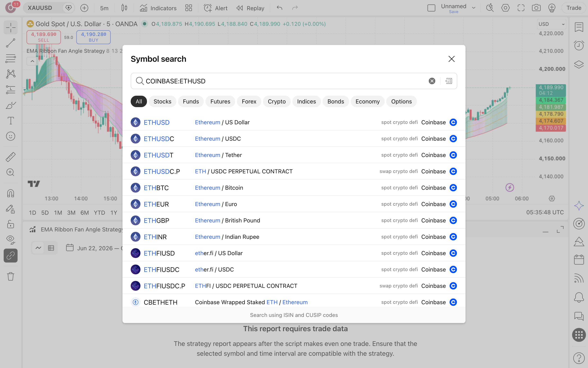The height and width of the screenshot is (368, 588).
Task: Select the All filter tab
Action: 139,101
